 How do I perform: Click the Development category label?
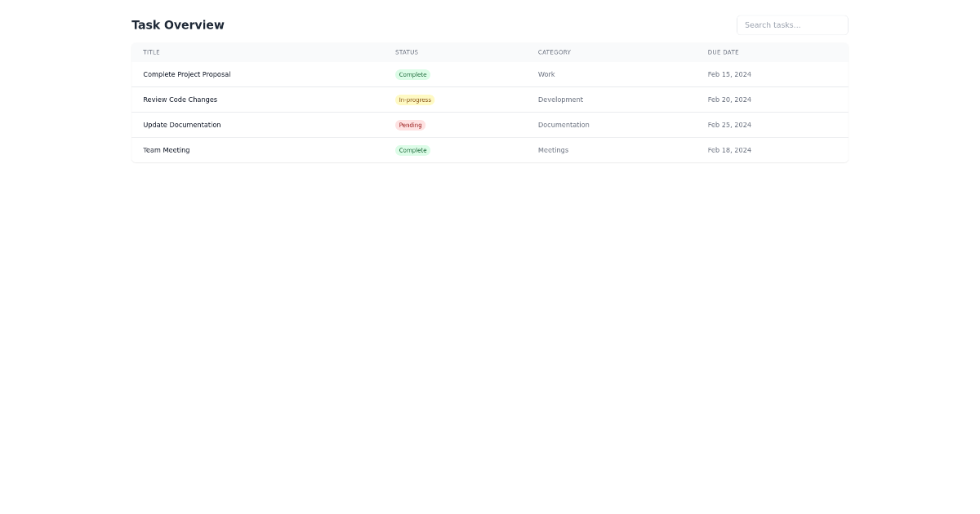pos(560,100)
